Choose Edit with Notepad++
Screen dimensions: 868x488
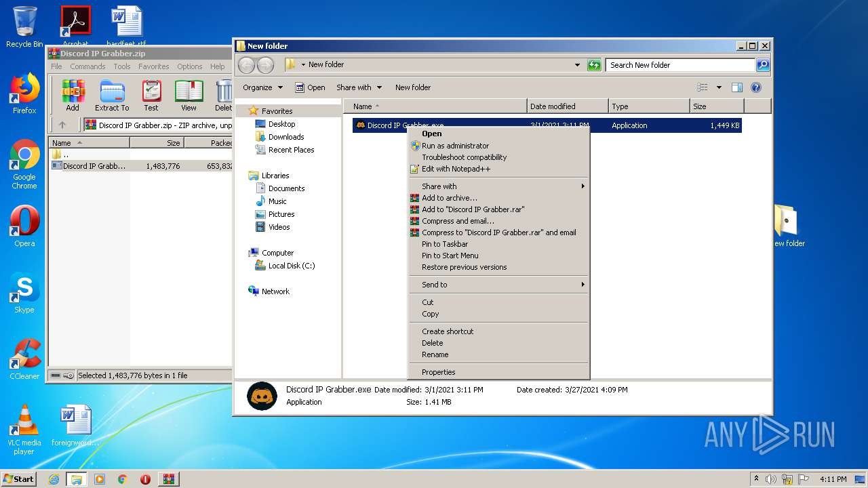[498, 169]
